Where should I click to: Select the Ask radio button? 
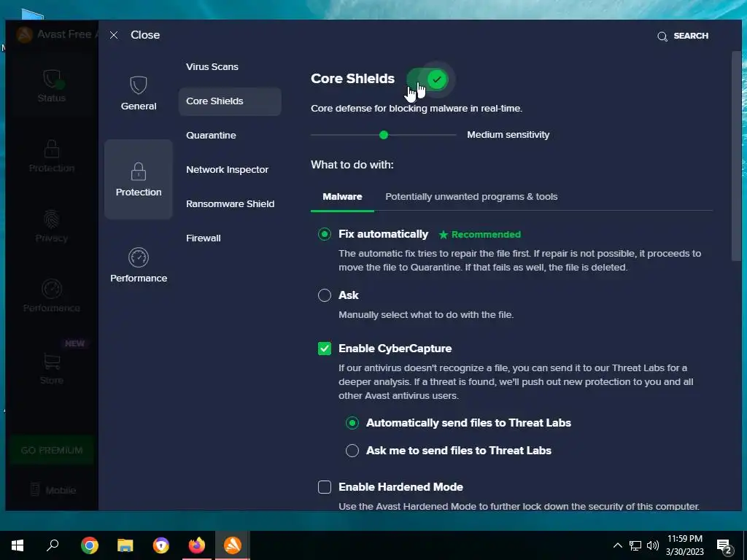coord(325,295)
